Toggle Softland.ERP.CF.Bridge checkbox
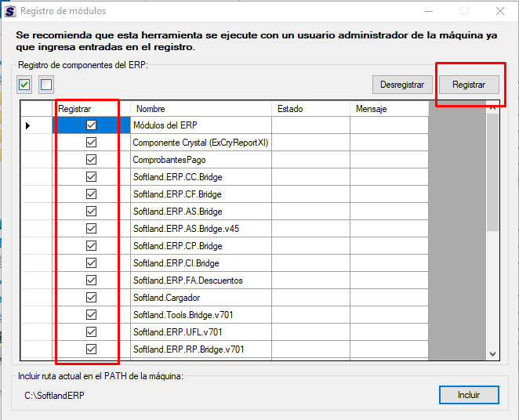This screenshot has height=420, width=519. click(92, 194)
